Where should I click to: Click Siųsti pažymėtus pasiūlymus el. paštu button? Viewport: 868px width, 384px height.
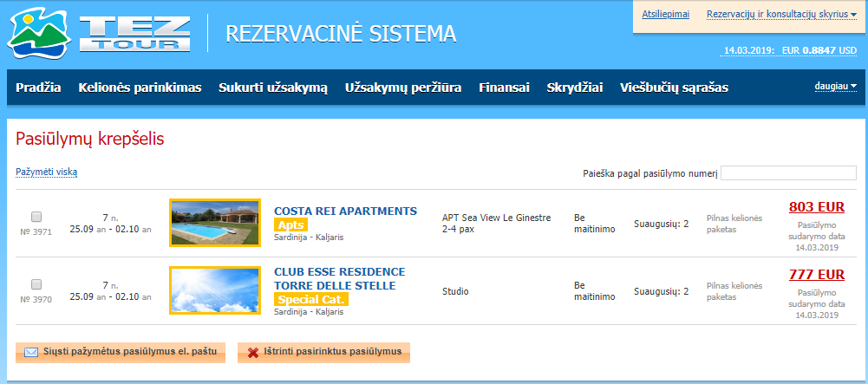tap(121, 353)
